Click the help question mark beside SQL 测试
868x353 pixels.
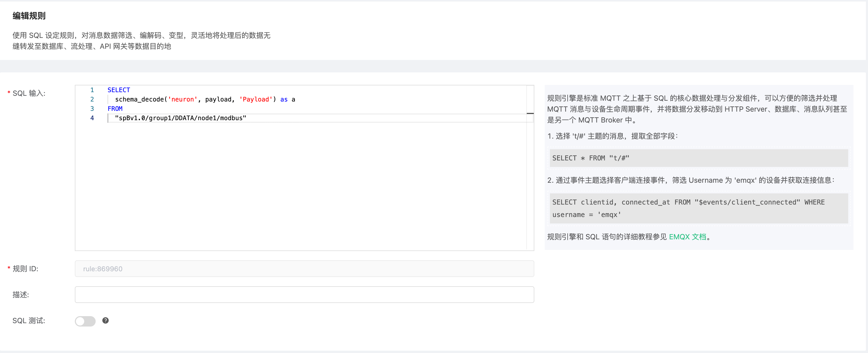click(106, 320)
